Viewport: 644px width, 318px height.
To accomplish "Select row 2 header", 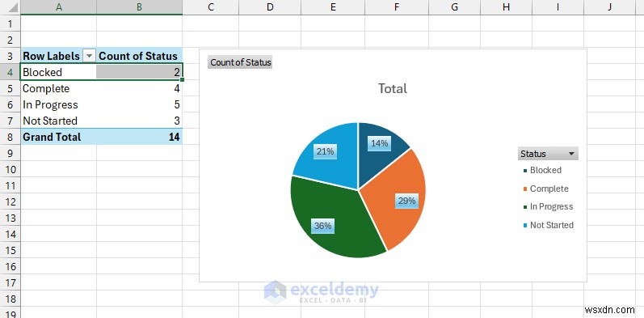I will [11, 40].
